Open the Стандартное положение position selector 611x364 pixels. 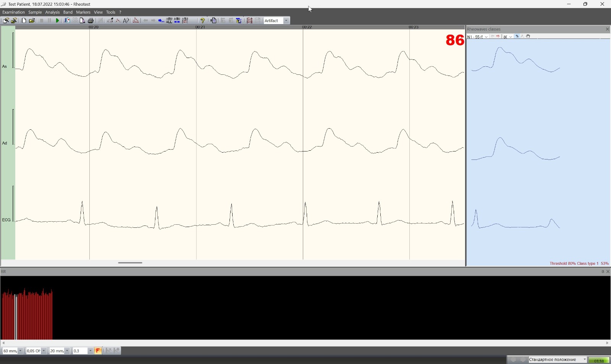point(584,359)
